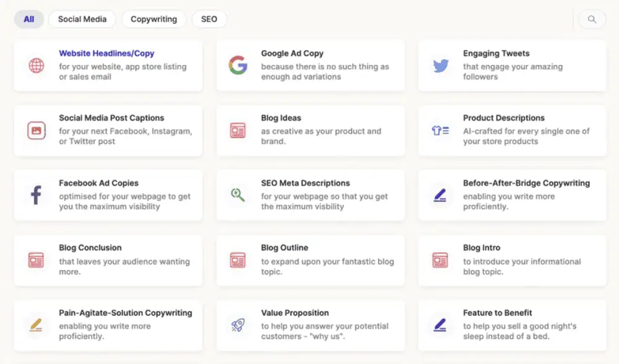Image resolution: width=619 pixels, height=364 pixels.
Task: Select the All filter tab
Action: click(x=29, y=19)
